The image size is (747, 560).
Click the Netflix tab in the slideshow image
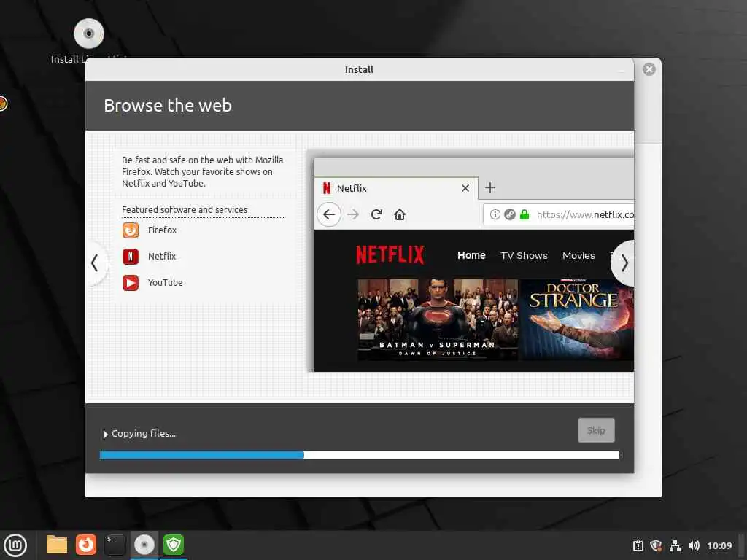click(x=396, y=188)
